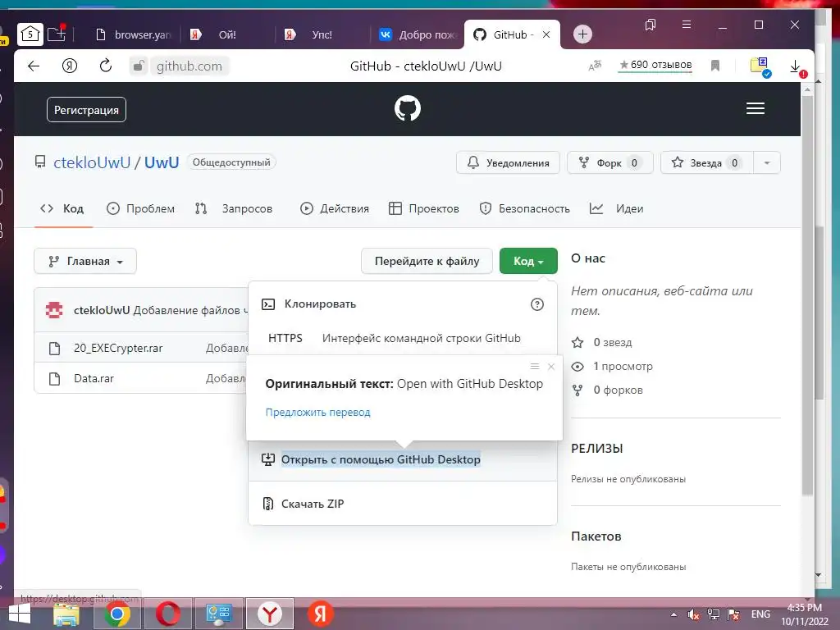Select the Код repository tab
This screenshot has width=840, height=630.
pyautogui.click(x=62, y=209)
